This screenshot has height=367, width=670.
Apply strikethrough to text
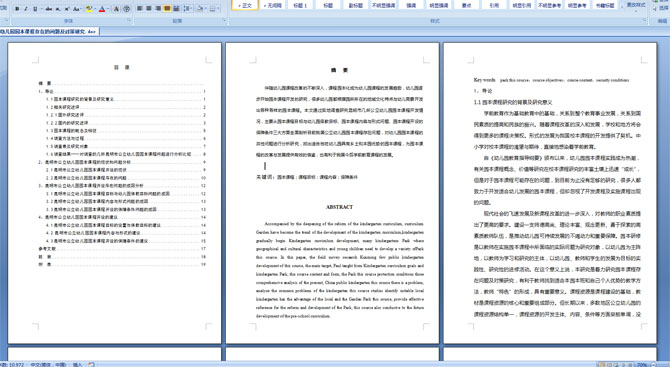(x=49, y=9)
